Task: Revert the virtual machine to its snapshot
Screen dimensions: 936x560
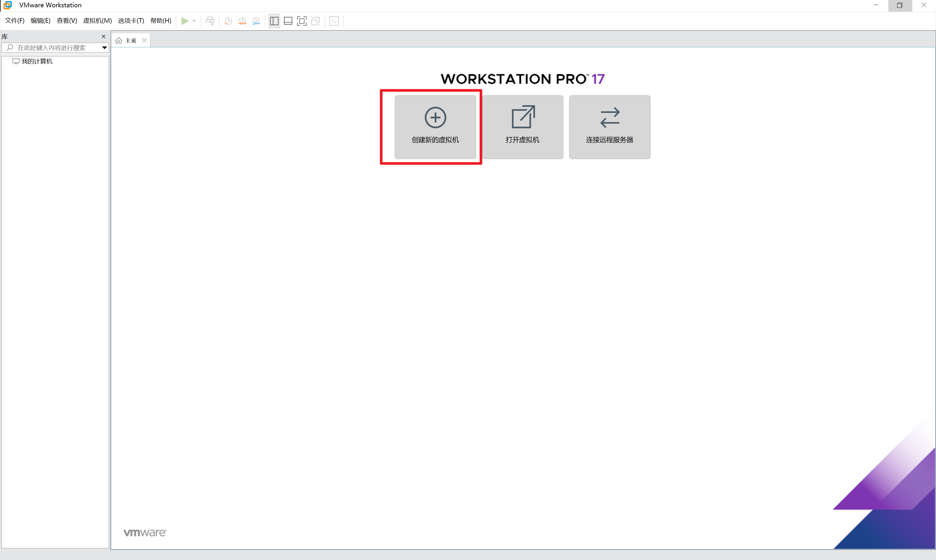Action: pyautogui.click(x=242, y=21)
